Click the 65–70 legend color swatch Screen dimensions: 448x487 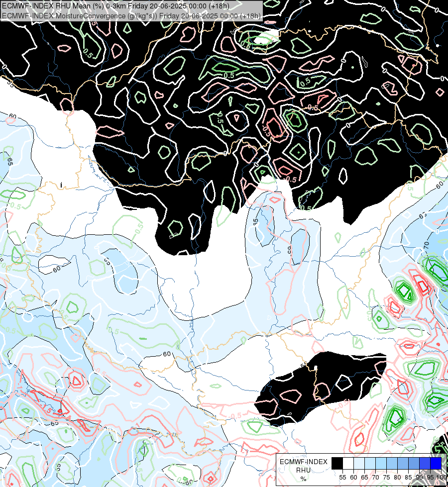click(370, 463)
